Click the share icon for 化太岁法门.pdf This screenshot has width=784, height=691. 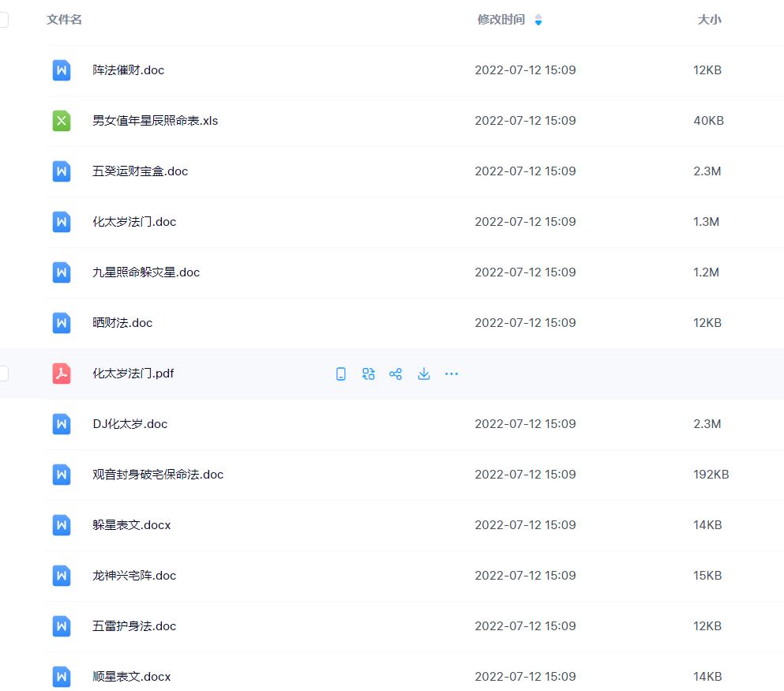(x=396, y=374)
